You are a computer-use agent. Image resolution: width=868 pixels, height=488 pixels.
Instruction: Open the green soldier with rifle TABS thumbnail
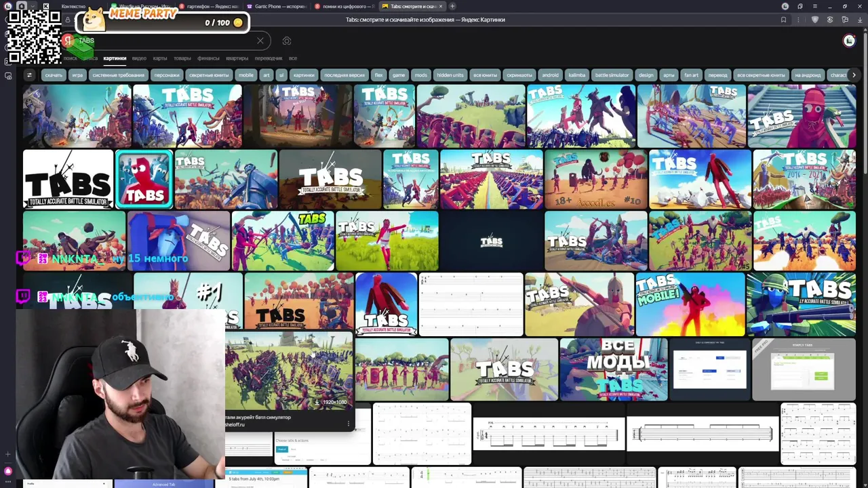(x=801, y=304)
